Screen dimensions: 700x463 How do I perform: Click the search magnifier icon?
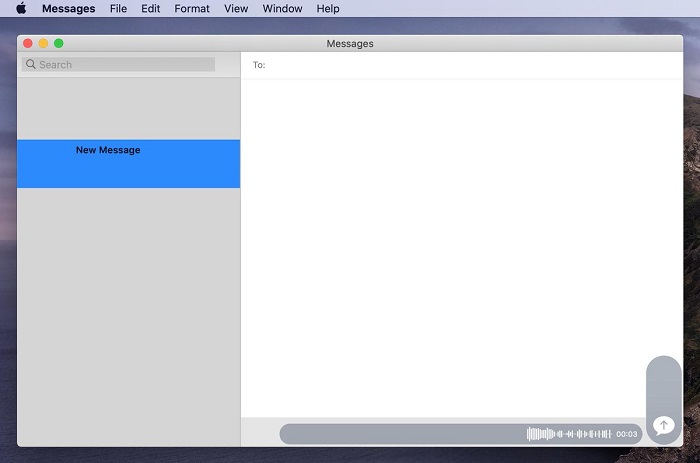(x=31, y=64)
